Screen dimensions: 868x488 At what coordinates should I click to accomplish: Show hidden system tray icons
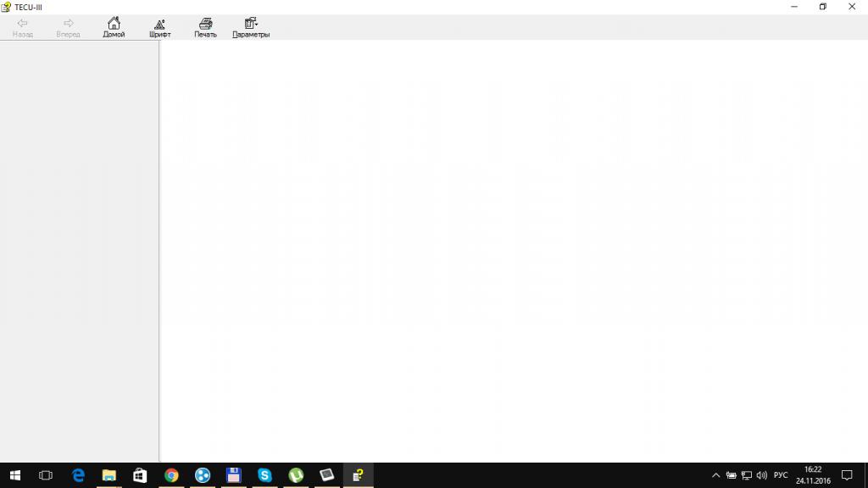point(715,475)
